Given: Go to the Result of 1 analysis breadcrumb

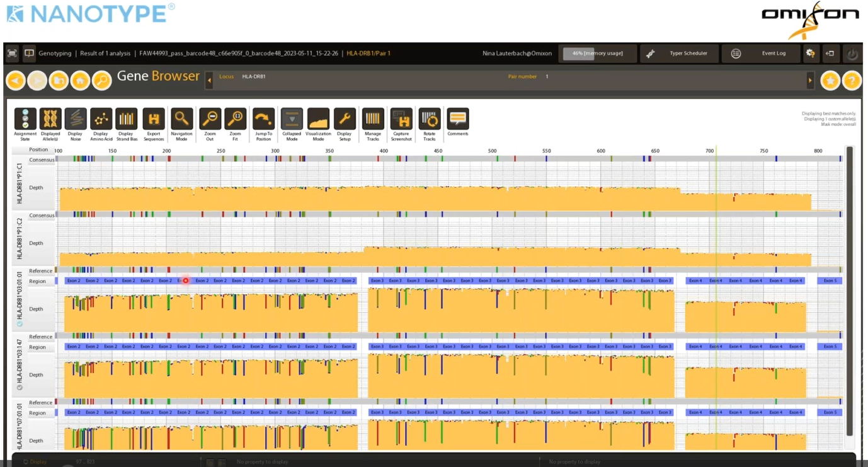Looking at the screenshot, I should click(x=105, y=54).
